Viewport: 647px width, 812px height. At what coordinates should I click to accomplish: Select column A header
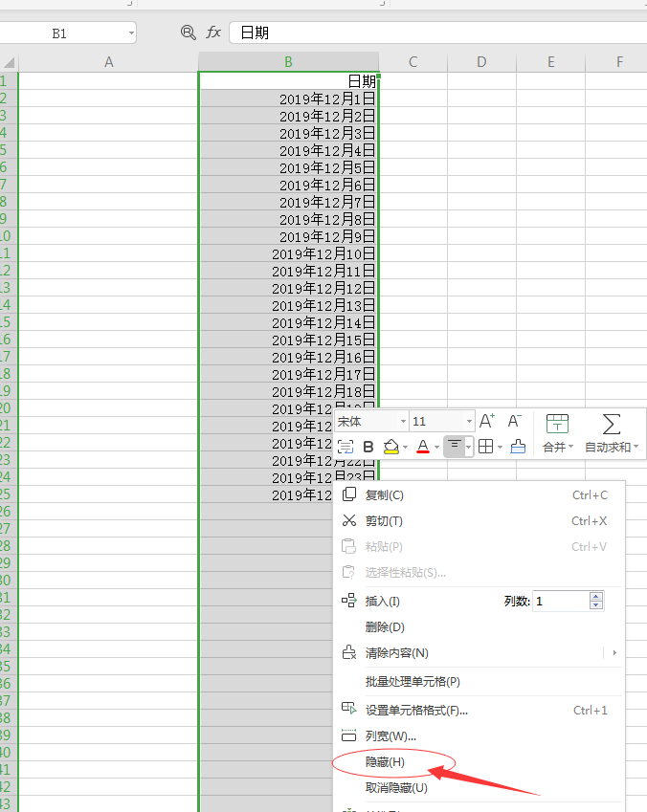108,62
